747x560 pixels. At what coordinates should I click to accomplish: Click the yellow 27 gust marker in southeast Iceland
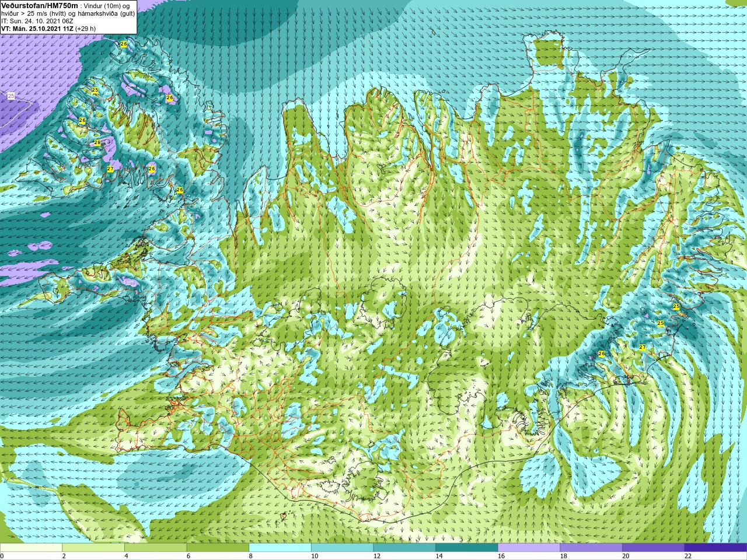[643, 347]
